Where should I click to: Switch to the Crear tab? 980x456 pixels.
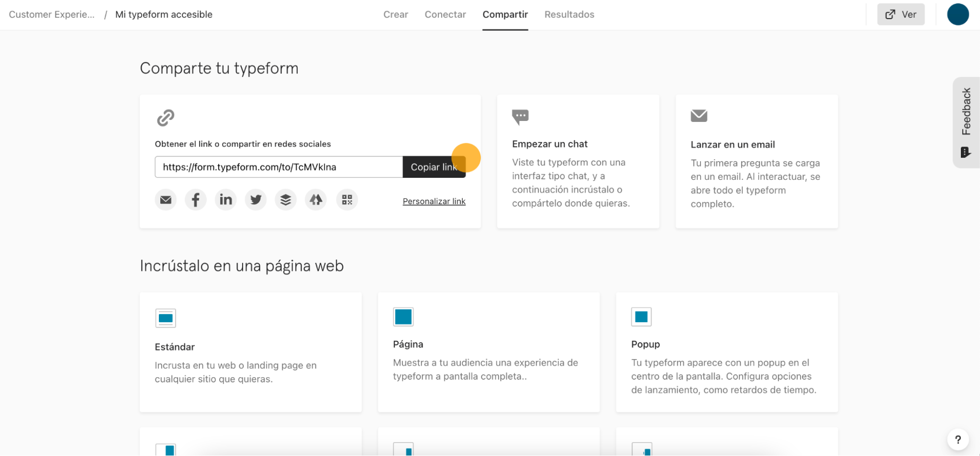click(395, 14)
